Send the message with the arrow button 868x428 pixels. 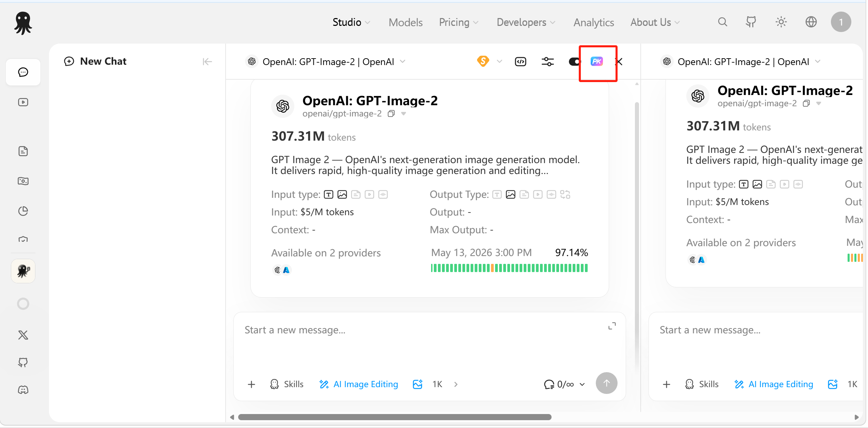pyautogui.click(x=606, y=383)
